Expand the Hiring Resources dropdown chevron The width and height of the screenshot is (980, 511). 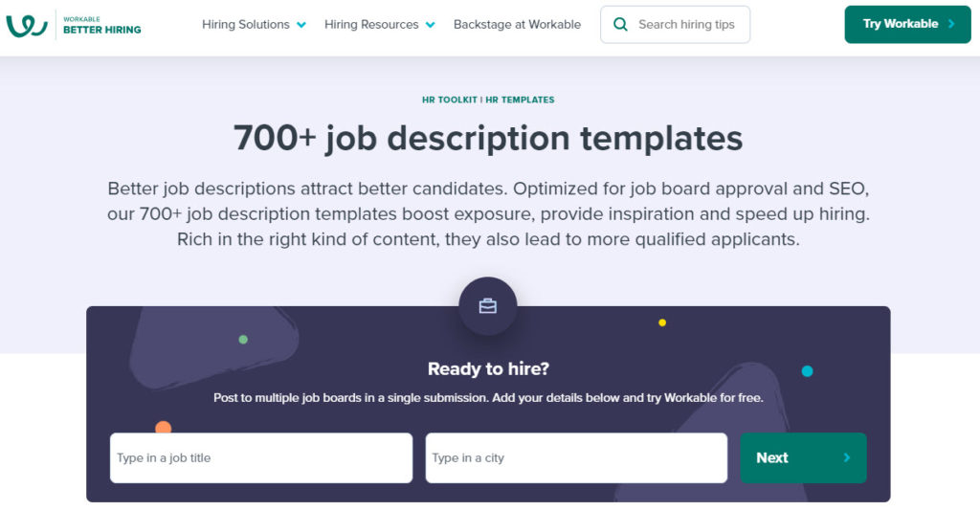tap(430, 25)
